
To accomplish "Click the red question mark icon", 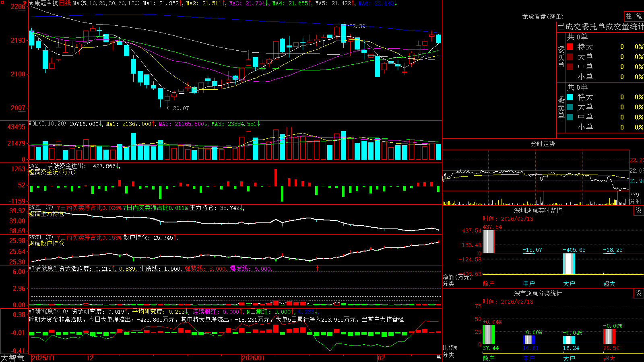I will point(25,3).
